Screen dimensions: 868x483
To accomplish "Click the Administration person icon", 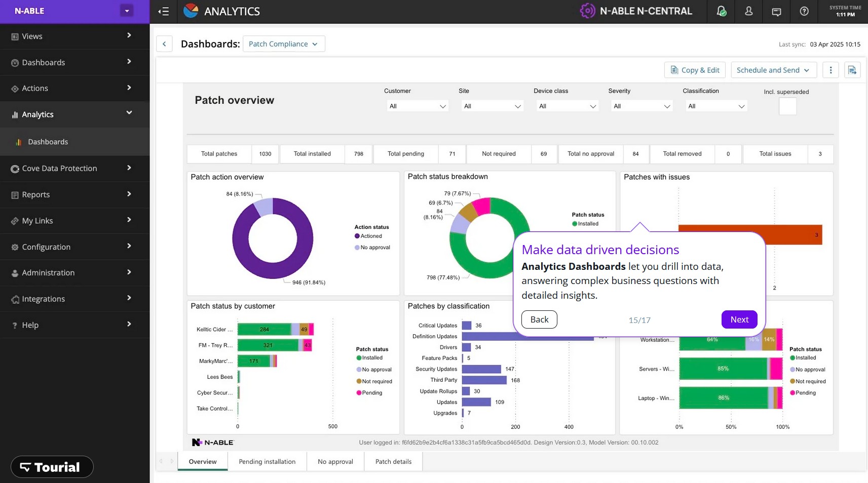I will (15, 273).
